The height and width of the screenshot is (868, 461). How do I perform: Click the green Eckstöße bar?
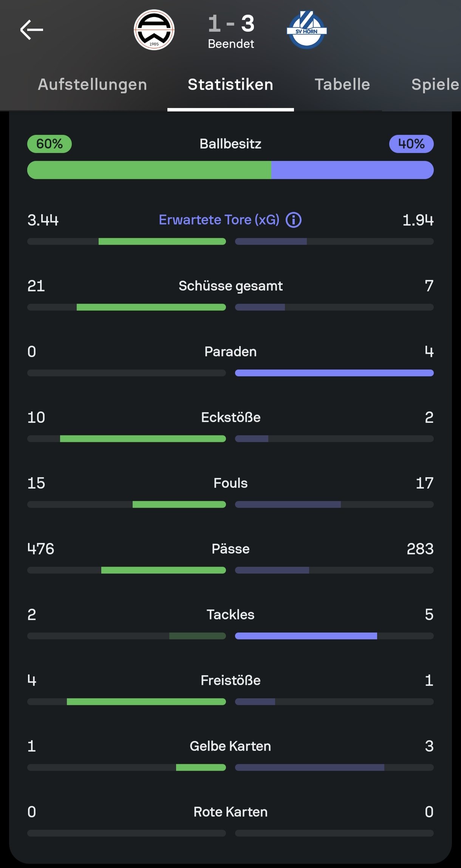143,439
